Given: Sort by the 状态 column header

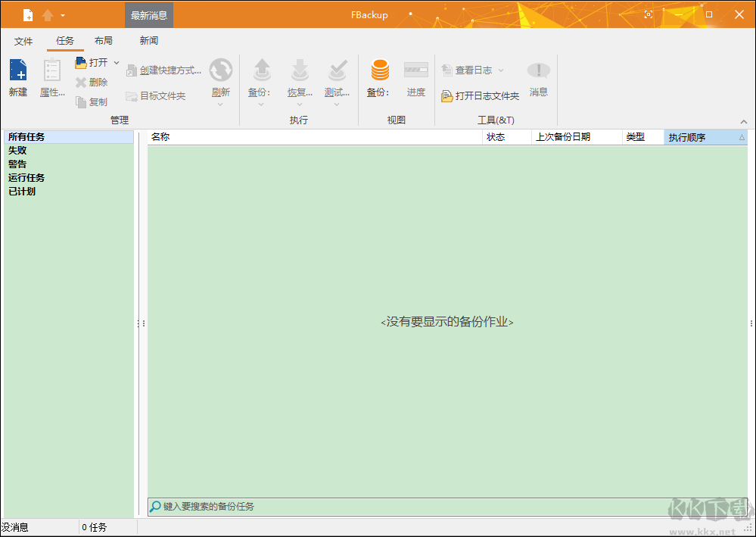Looking at the screenshot, I should tap(507, 137).
